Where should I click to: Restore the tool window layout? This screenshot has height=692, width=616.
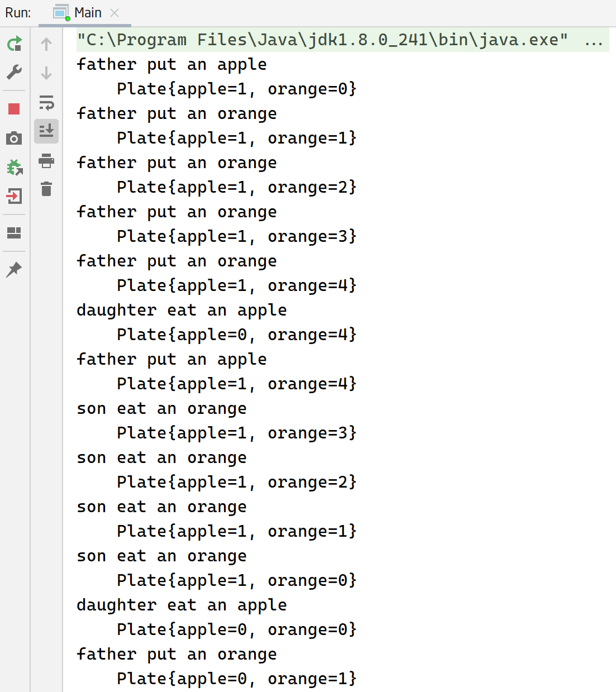click(15, 233)
